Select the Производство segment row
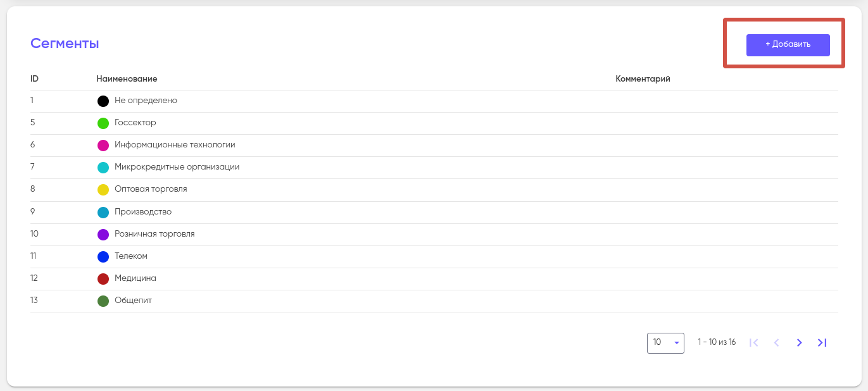 coord(143,212)
